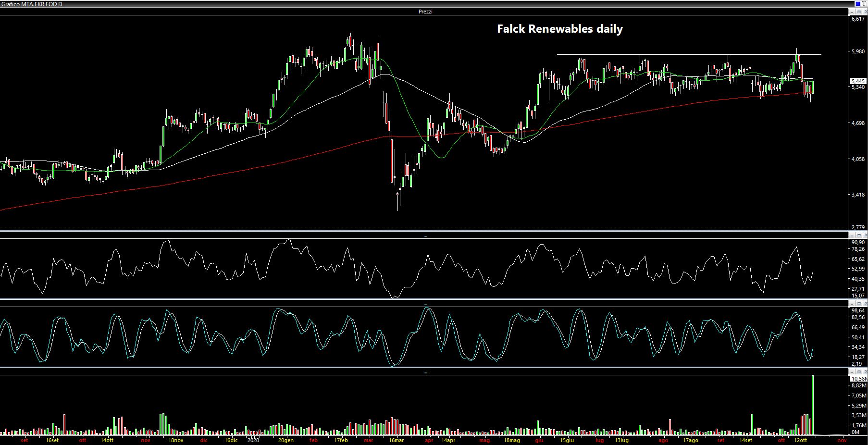Viewport: 868px width, 445px height.
Task: Click the 50,41 stochastic axis value
Action: (857, 337)
